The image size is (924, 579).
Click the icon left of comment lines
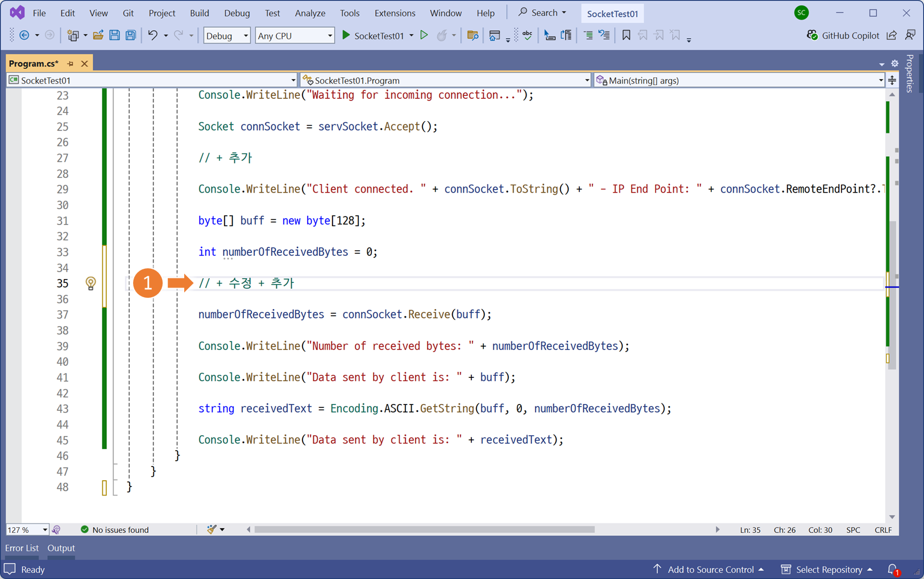point(566,35)
